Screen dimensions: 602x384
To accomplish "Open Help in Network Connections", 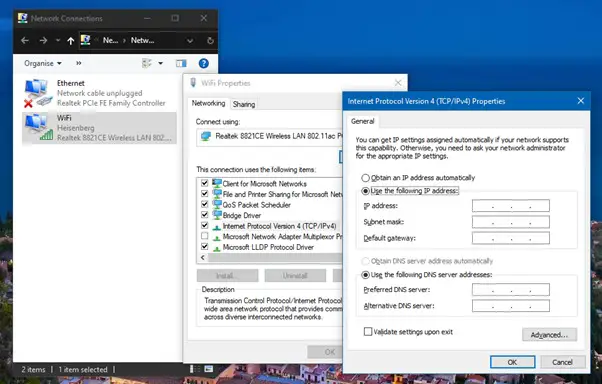I will pyautogui.click(x=204, y=63).
